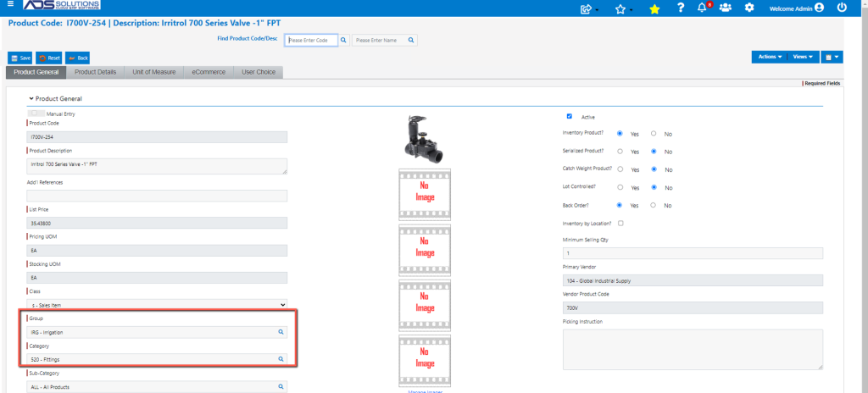The height and width of the screenshot is (393, 868).
Task: Click the Pricing UOM field
Action: point(157,250)
